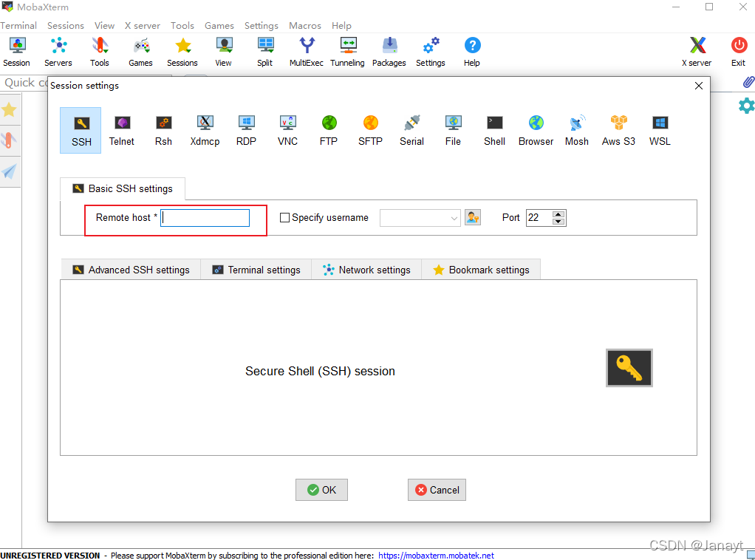The width and height of the screenshot is (755, 560).
Task: Switch to Terminal settings tab
Action: 256,270
